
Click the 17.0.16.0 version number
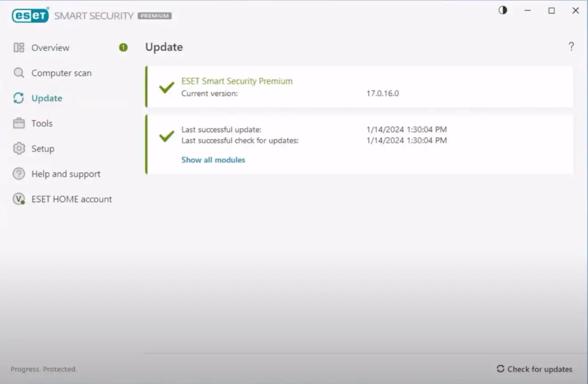pos(383,93)
